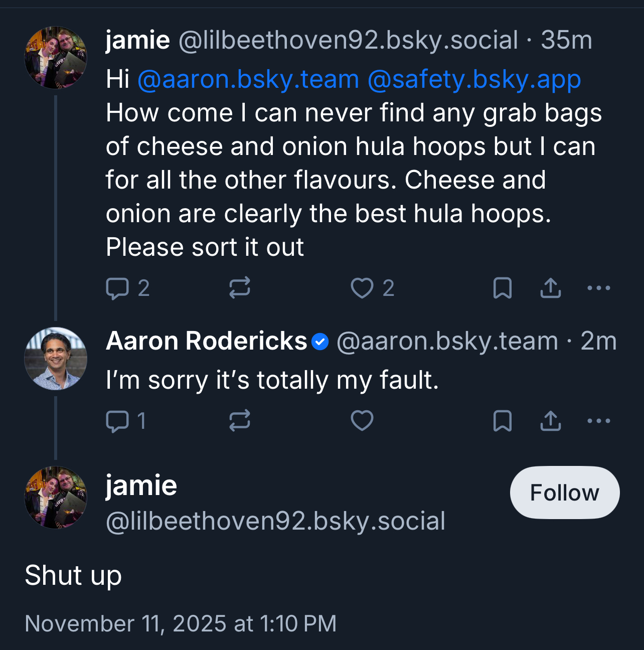Image resolution: width=644 pixels, height=650 pixels.
Task: Open more options on jamie's first post
Action: coord(598,288)
